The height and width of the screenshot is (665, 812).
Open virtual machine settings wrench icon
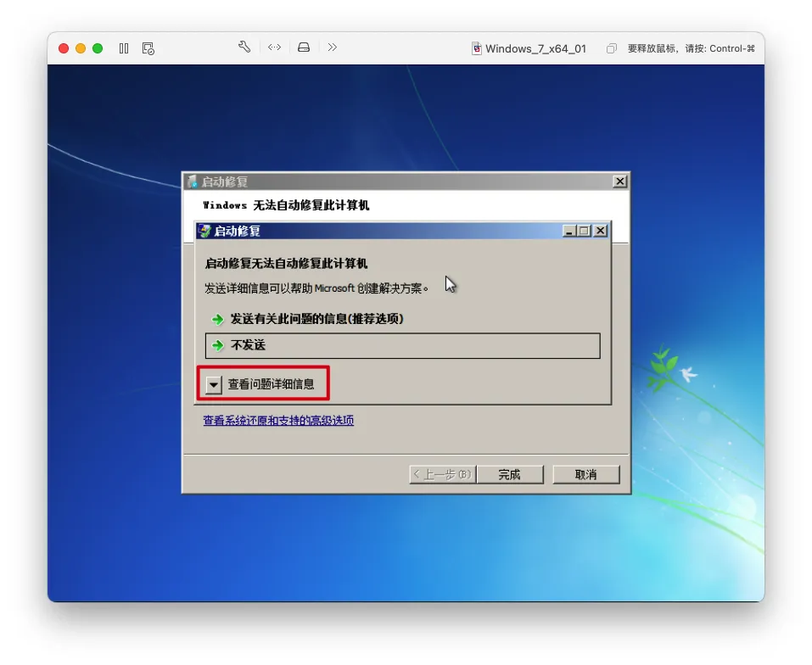244,47
